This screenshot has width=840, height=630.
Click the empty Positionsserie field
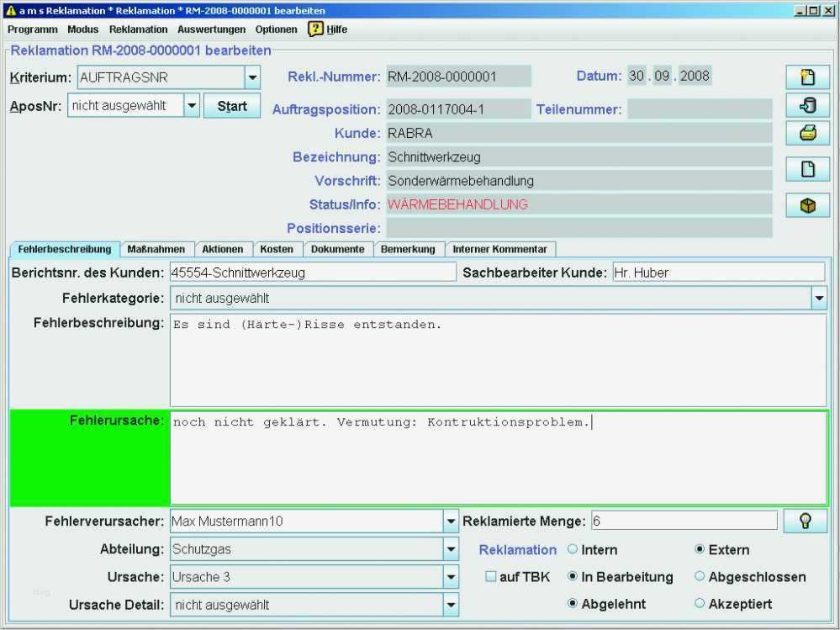579,228
